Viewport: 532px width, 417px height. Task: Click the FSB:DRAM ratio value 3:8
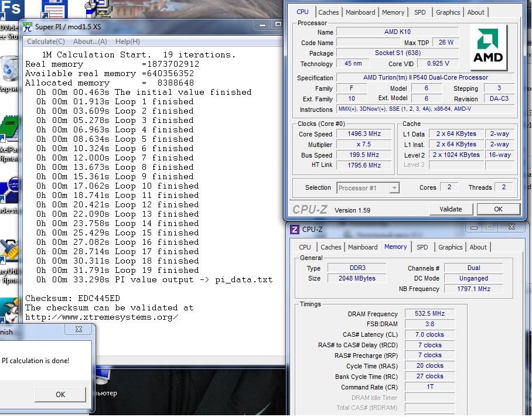429,324
